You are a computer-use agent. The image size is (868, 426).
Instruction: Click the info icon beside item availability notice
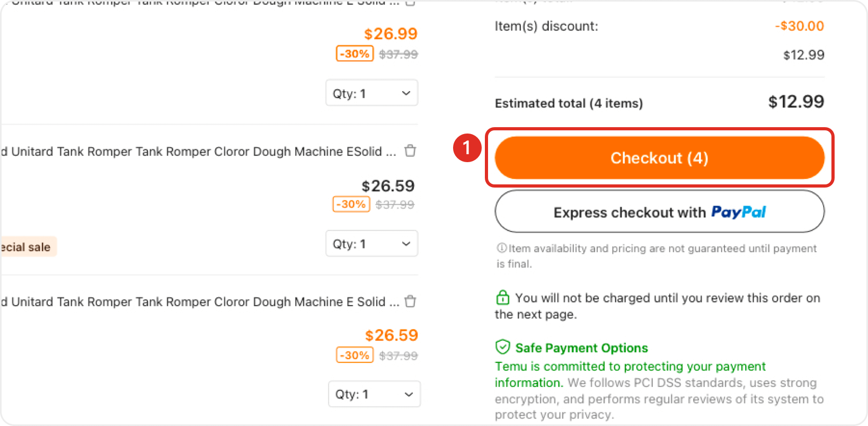[x=501, y=248]
